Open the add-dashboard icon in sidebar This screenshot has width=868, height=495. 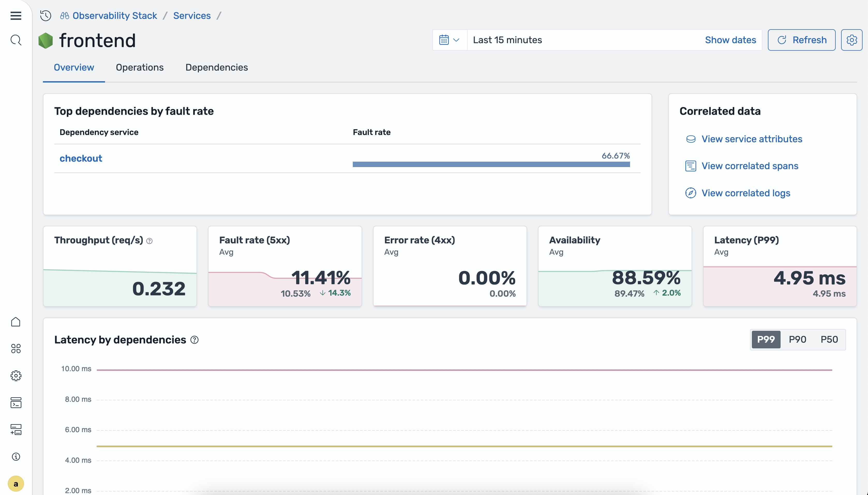(x=16, y=429)
